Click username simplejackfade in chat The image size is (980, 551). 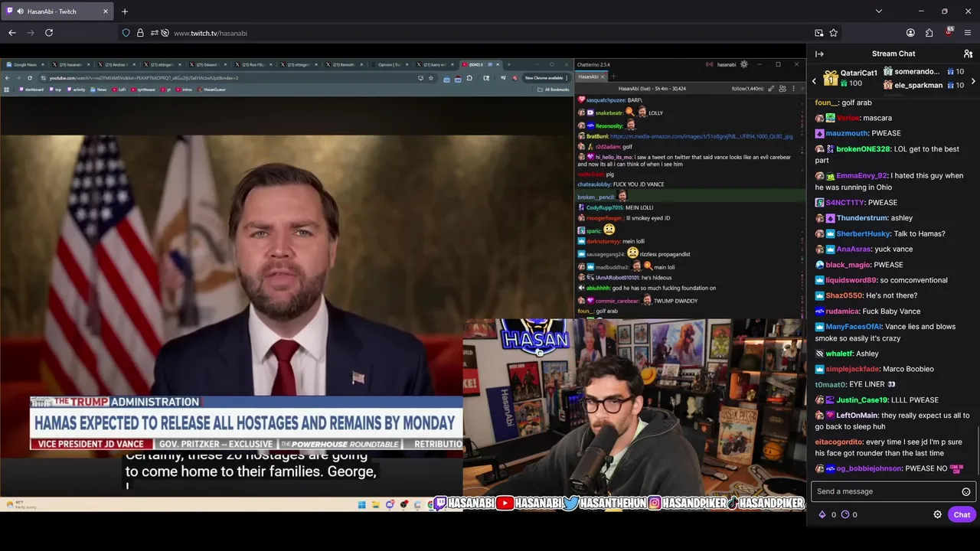(852, 369)
